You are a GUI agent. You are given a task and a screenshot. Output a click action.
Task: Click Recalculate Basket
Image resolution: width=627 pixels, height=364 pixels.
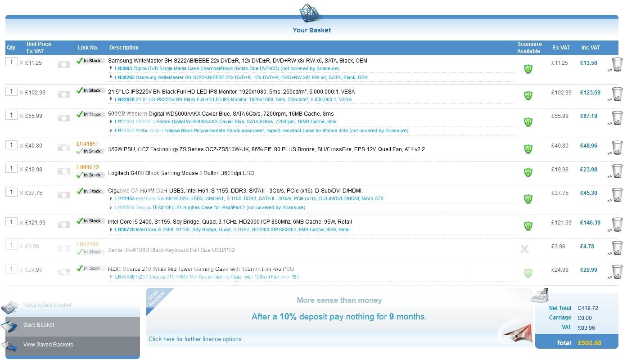(47, 305)
